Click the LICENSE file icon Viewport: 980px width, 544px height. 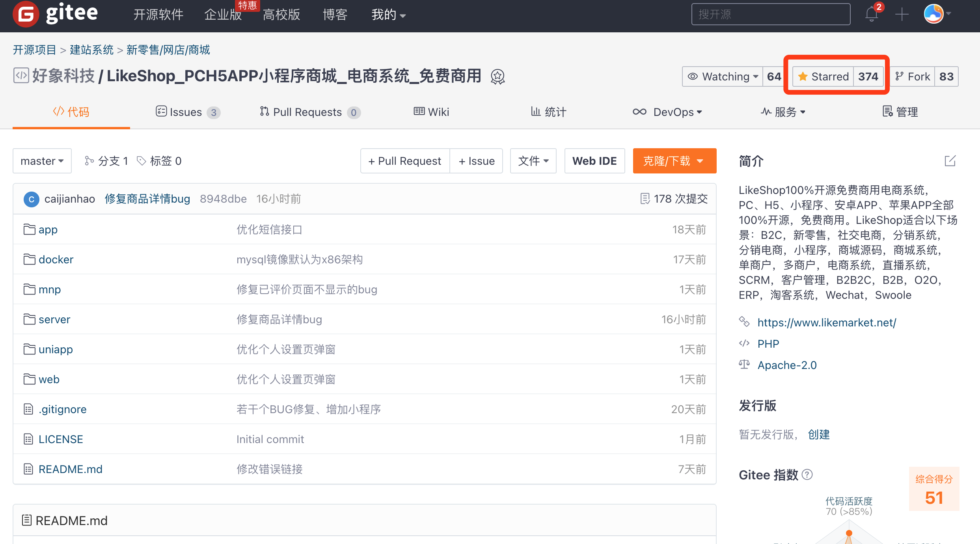pyautogui.click(x=28, y=439)
